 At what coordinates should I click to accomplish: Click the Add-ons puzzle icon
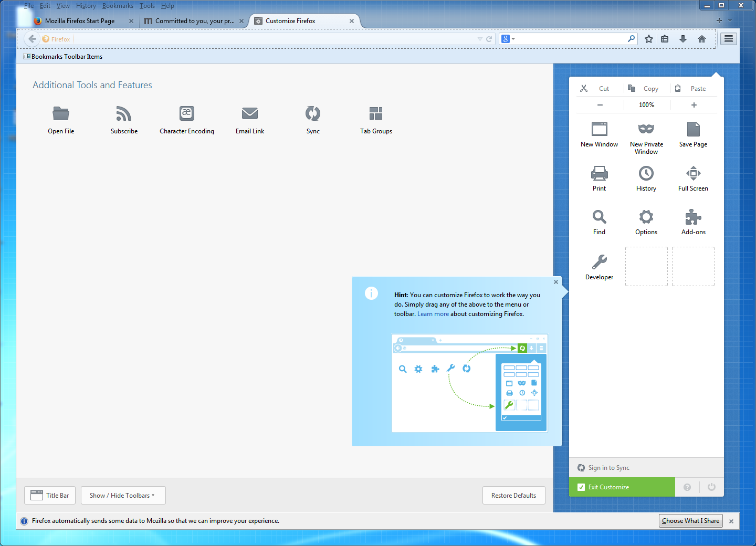pos(694,217)
